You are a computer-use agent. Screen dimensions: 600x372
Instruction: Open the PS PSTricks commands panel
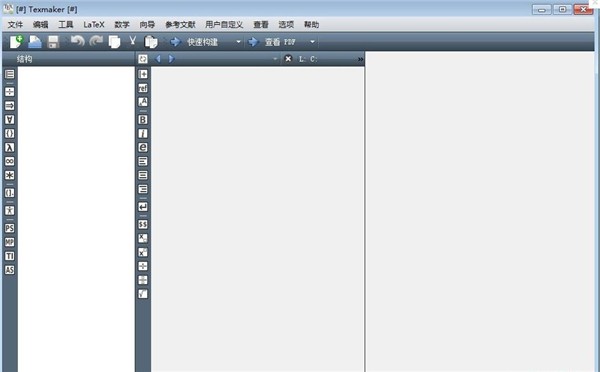10,228
